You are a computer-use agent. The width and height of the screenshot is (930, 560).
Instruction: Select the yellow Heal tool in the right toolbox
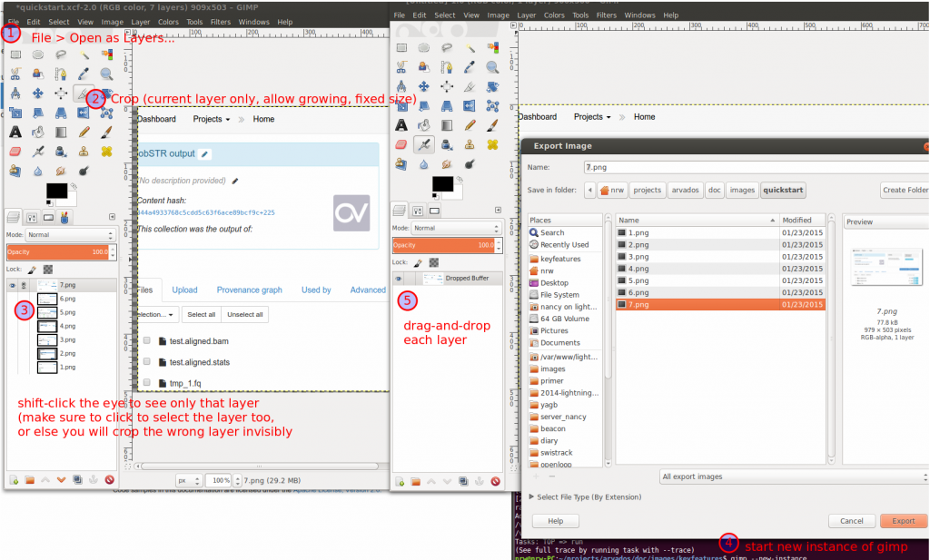(x=492, y=144)
